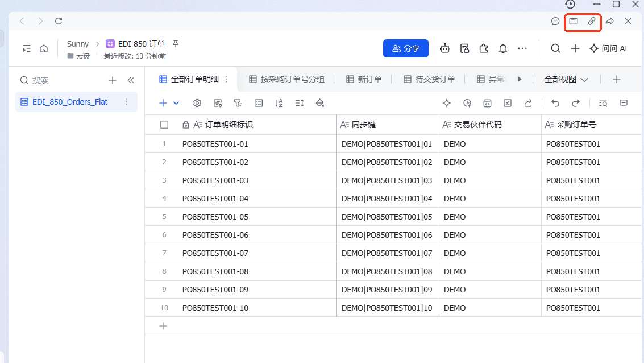This screenshot has height=363, width=644.
Task: Pin the EDI 850 订单 document
Action: coord(176,44)
